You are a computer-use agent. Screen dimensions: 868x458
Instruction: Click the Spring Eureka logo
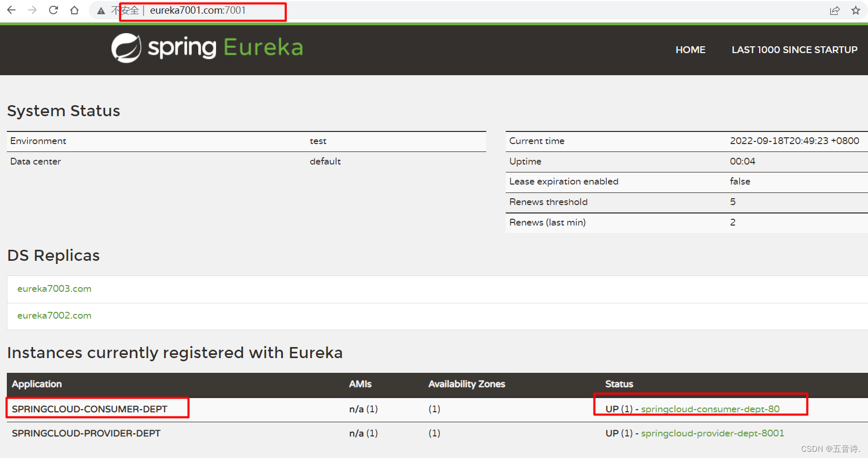[207, 48]
